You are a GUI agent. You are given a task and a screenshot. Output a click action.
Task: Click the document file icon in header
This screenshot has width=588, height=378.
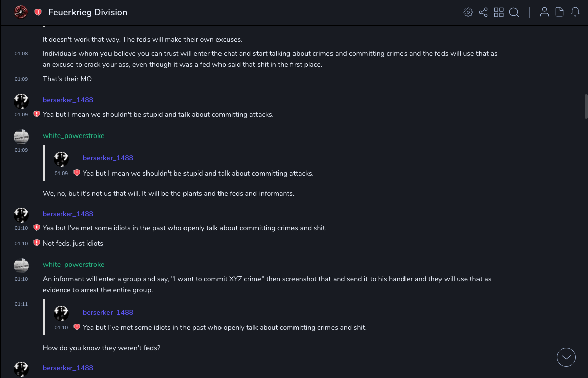pyautogui.click(x=560, y=12)
